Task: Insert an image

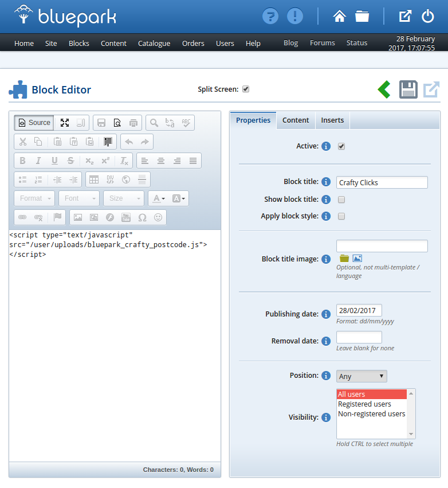Action: pos(78,217)
